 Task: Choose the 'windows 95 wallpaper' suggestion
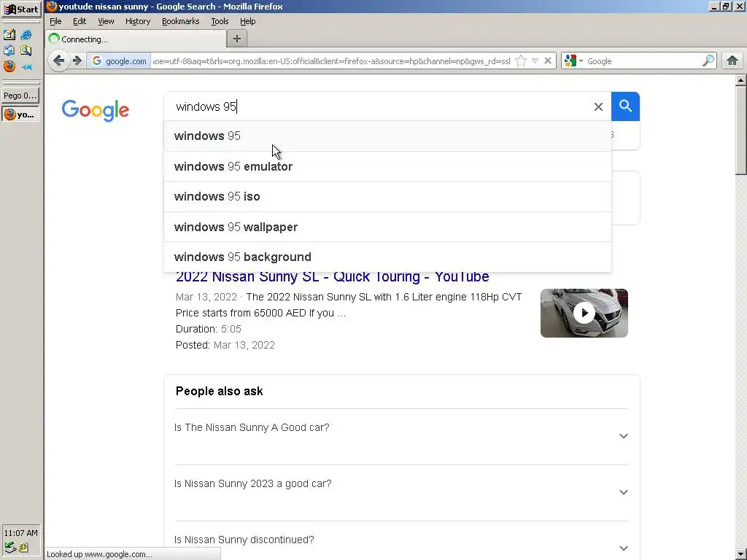(x=387, y=227)
